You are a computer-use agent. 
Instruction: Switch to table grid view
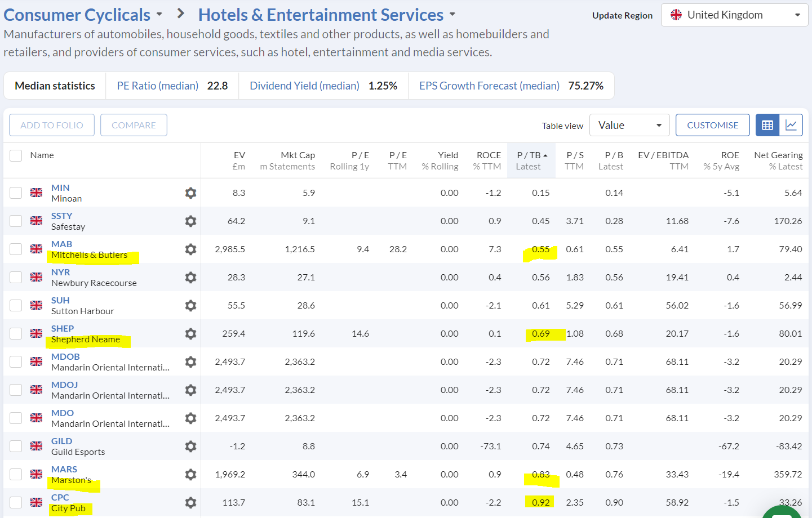(767, 125)
